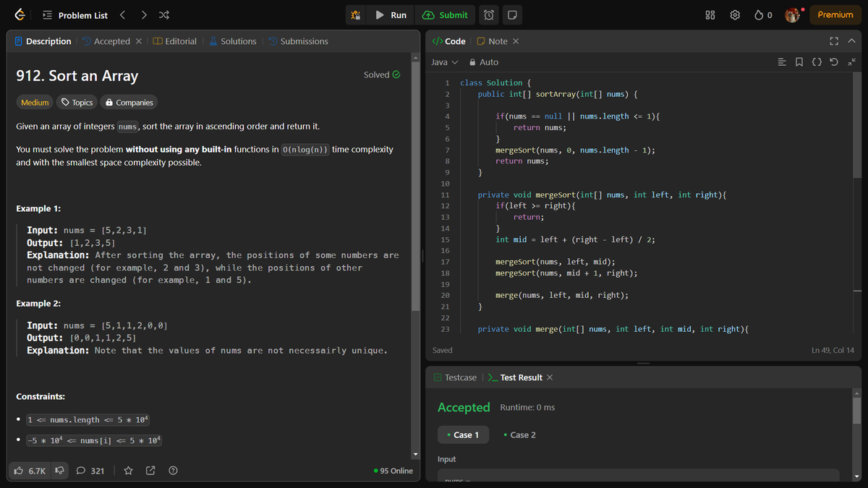Open the user profile avatar

[793, 15]
